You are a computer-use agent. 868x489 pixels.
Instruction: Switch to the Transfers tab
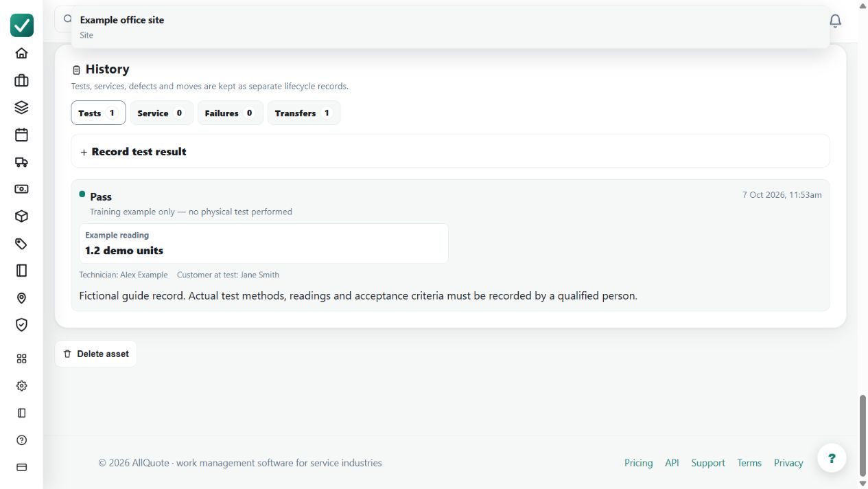tap(303, 113)
